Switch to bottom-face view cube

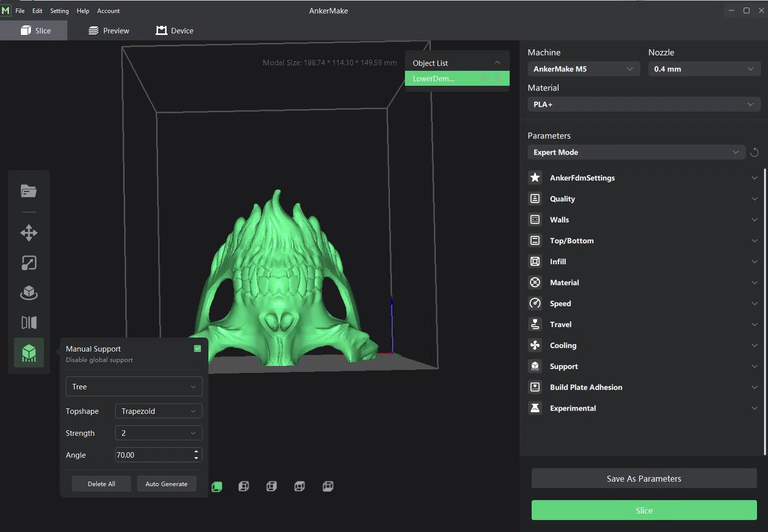pos(328,486)
